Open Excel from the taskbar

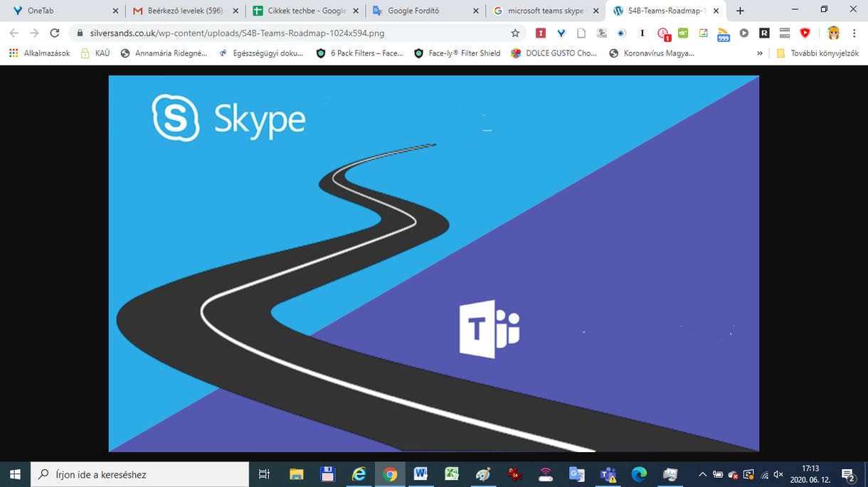pos(452,474)
